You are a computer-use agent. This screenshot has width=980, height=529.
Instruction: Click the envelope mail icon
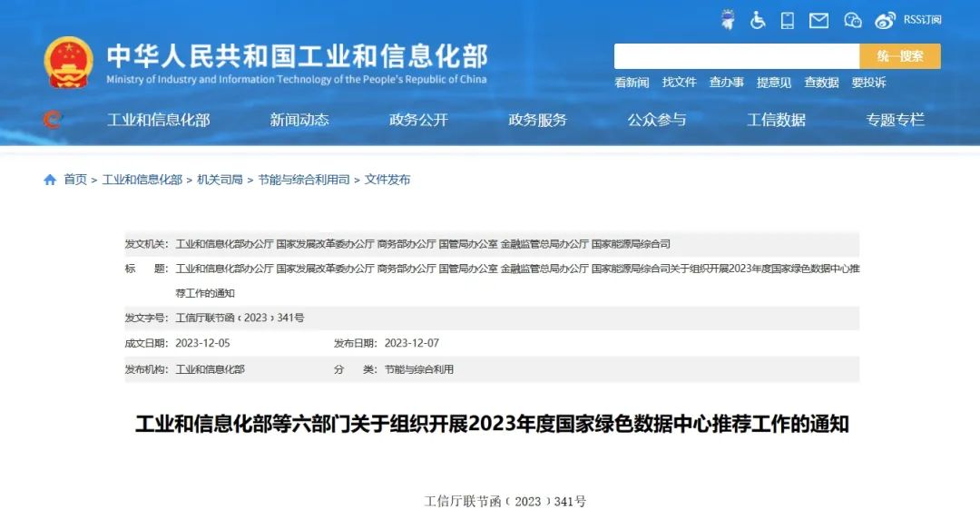click(818, 21)
